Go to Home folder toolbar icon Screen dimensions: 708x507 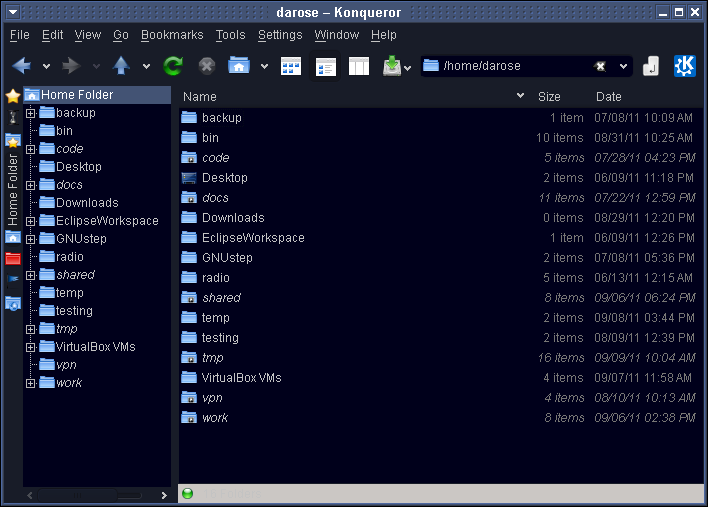coord(239,65)
